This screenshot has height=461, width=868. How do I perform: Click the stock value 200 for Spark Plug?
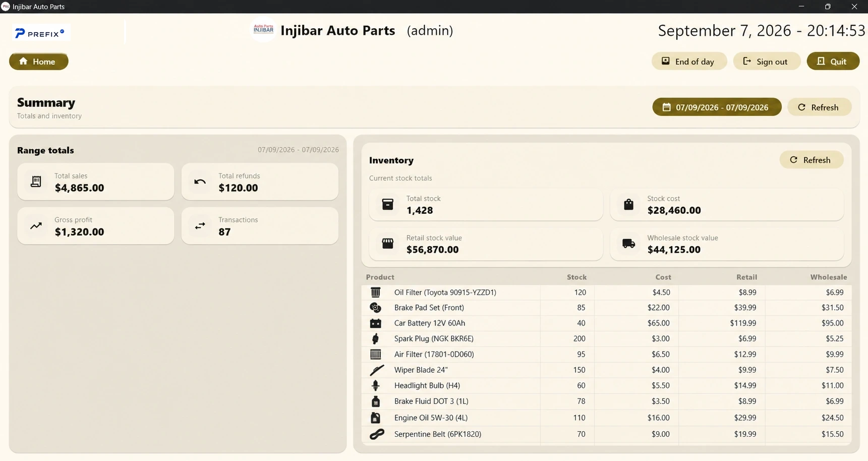(x=579, y=339)
